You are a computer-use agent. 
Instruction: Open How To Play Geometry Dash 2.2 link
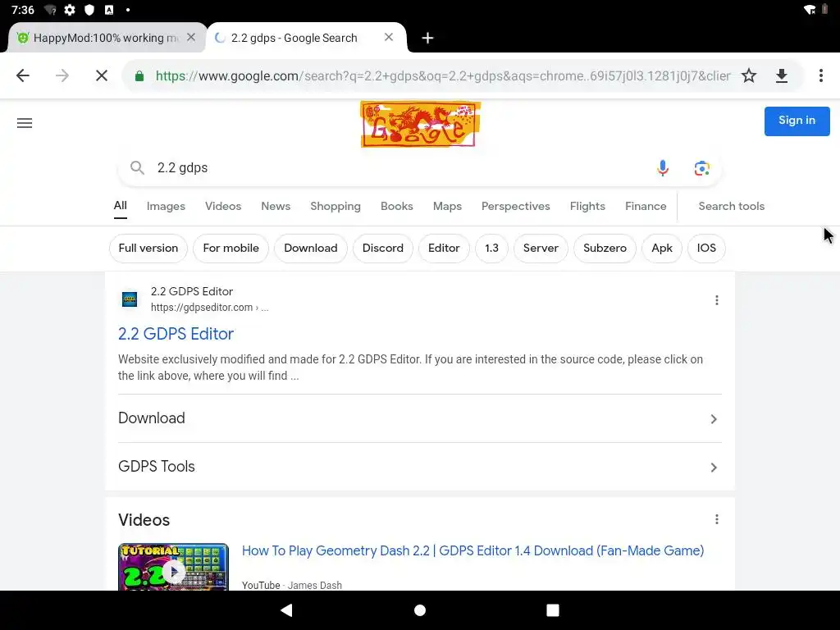click(x=472, y=550)
